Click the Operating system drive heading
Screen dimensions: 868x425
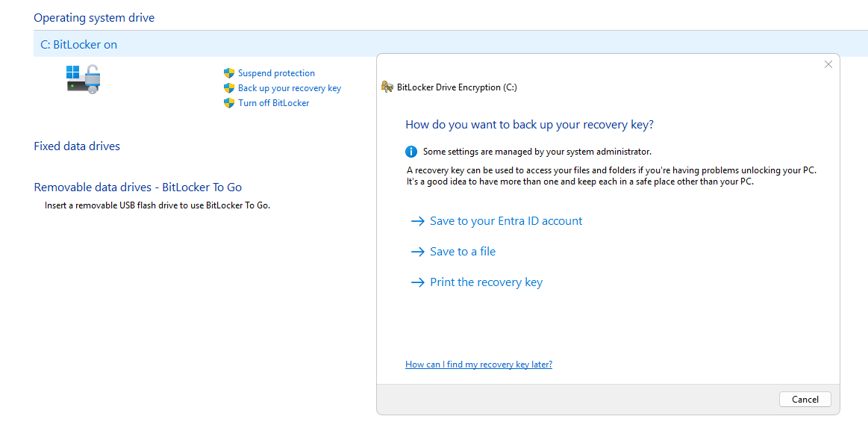click(x=94, y=18)
